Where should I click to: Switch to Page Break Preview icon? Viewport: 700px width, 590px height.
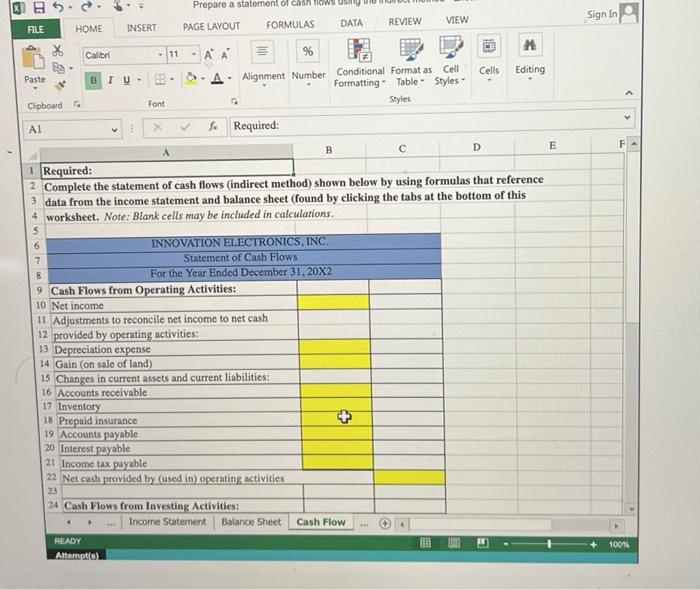(483, 543)
